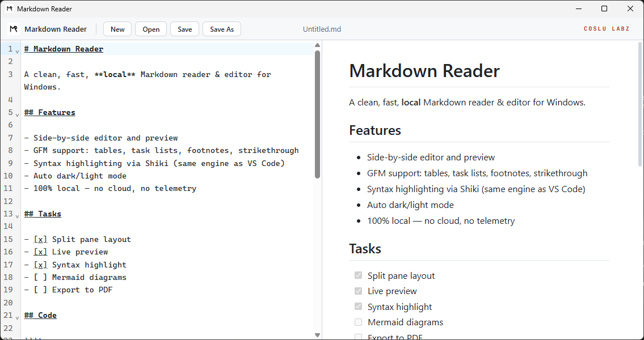The image size is (644, 340).
Task: Click the Live preview checkbox in preview
Action: (358, 291)
